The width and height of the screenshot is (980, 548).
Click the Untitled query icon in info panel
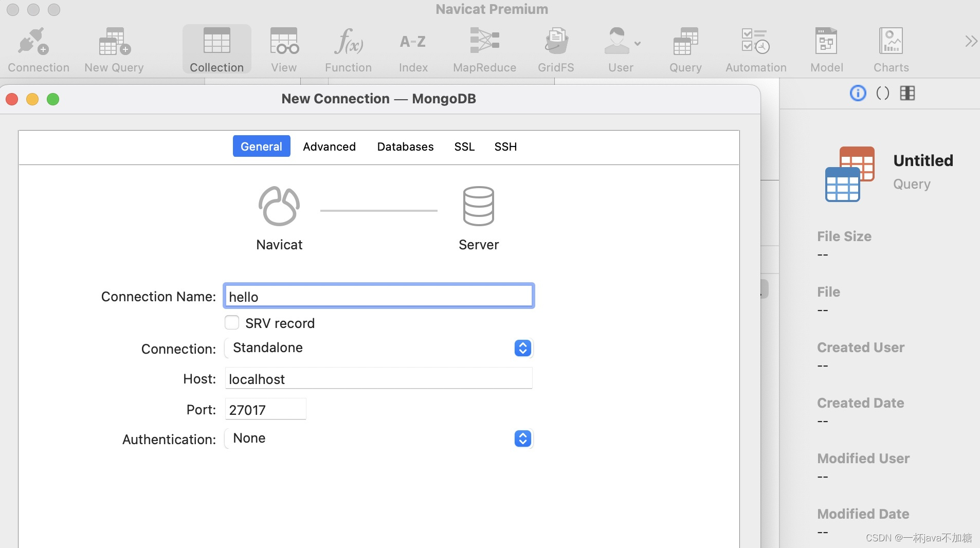coord(849,174)
